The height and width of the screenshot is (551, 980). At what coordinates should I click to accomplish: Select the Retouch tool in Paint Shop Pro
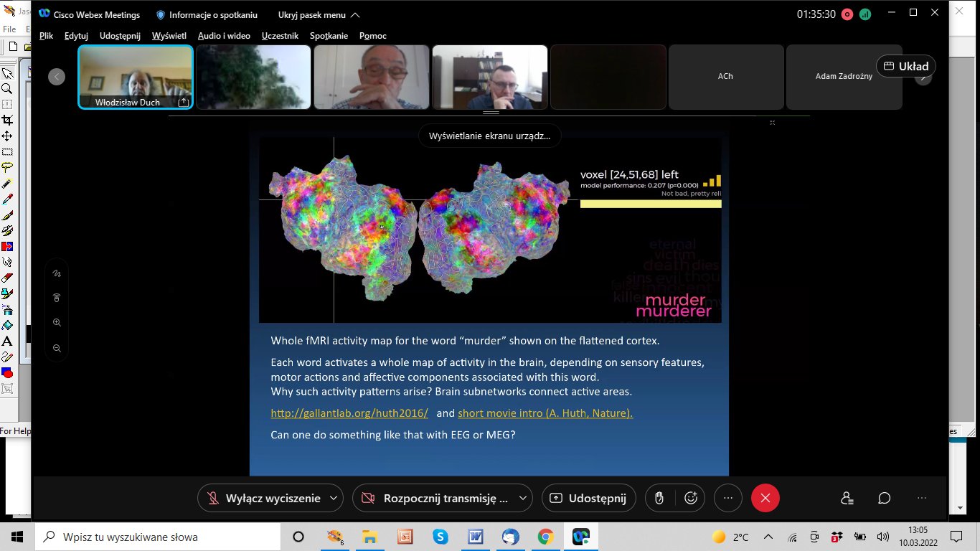(7, 262)
